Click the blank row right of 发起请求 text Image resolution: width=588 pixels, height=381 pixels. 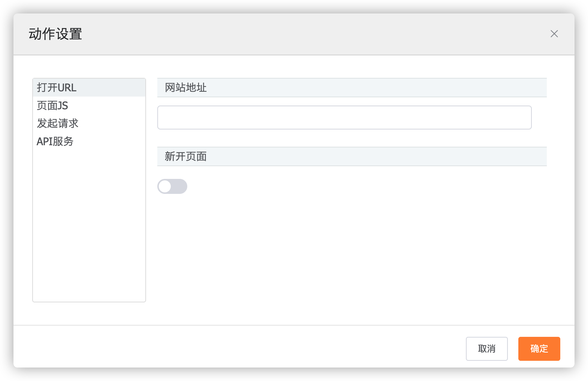[112, 124]
